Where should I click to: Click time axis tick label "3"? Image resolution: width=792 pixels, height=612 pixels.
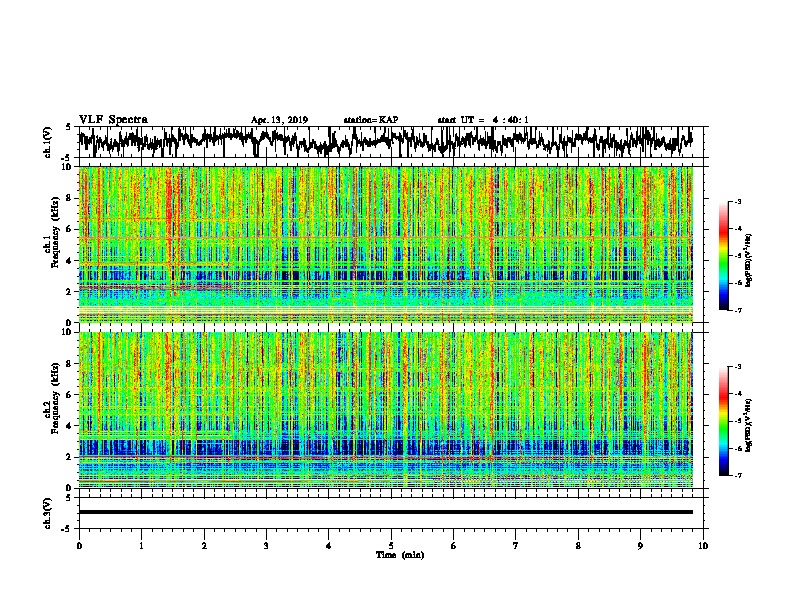click(x=266, y=546)
